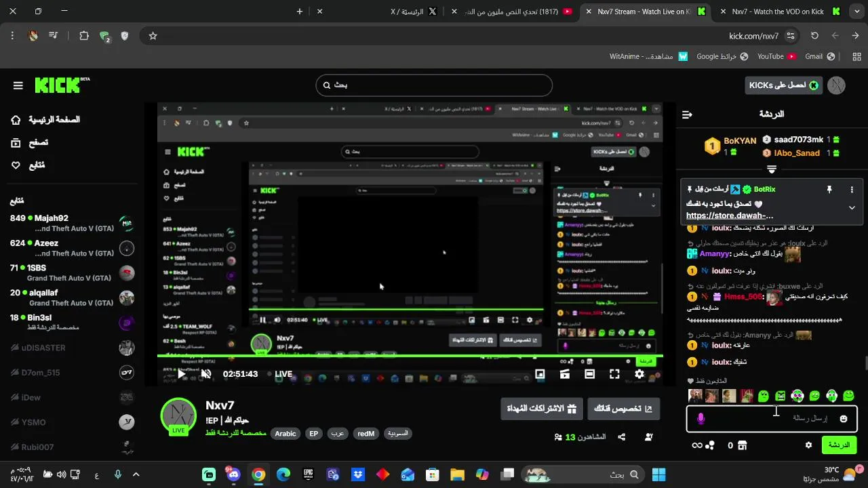Open uDISASTER offline channel
This screenshot has height=488, width=868.
71,348
